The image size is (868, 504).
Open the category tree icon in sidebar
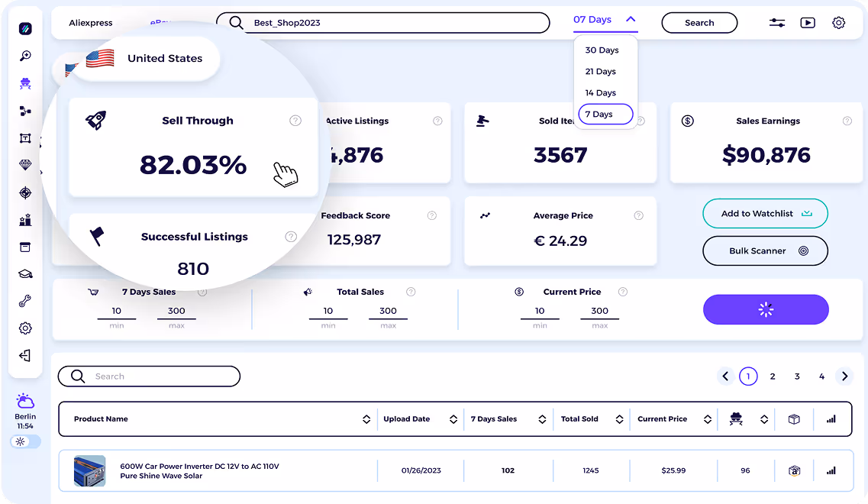pyautogui.click(x=25, y=111)
